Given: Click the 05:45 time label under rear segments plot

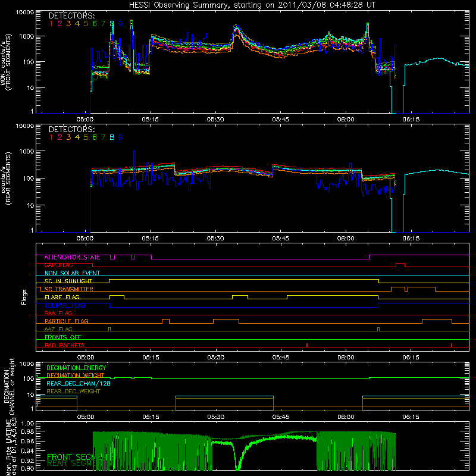Looking at the screenshot, I should (280, 239).
